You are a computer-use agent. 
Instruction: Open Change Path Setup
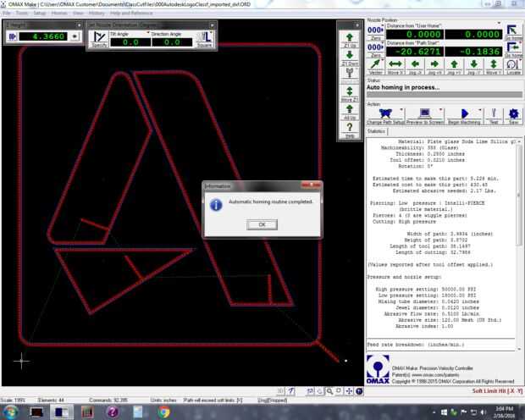point(386,116)
